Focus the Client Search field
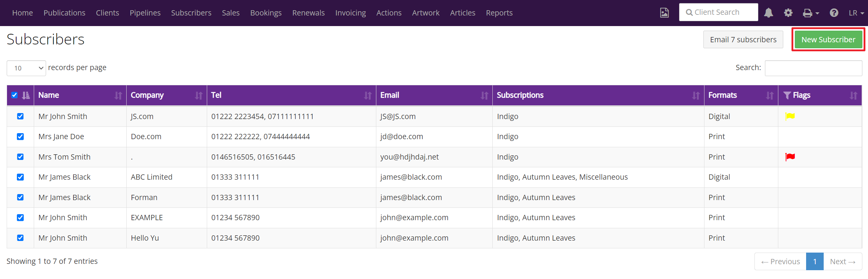 point(719,12)
